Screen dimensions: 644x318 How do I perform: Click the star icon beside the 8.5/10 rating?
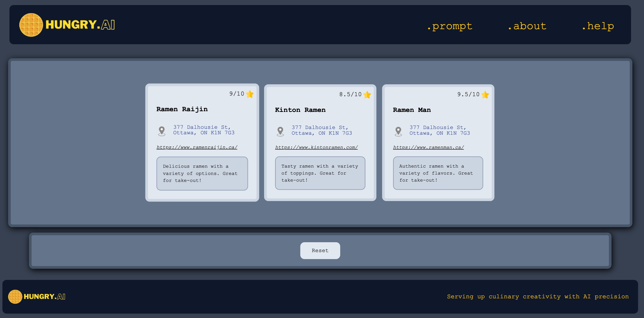pos(367,95)
